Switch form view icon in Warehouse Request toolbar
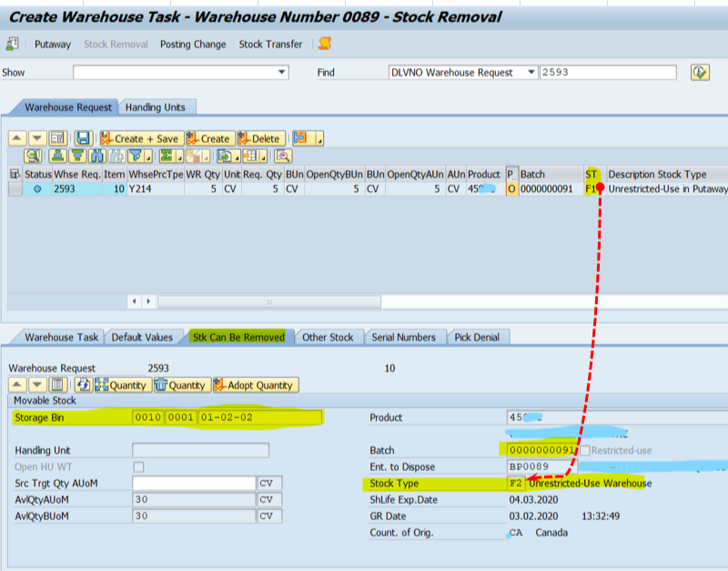 click(58, 138)
